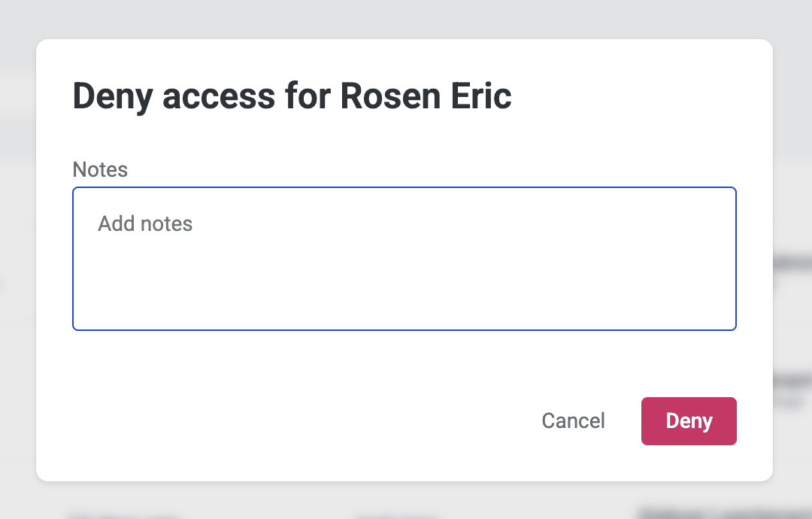
Task: Click the Notes field label
Action: point(100,169)
